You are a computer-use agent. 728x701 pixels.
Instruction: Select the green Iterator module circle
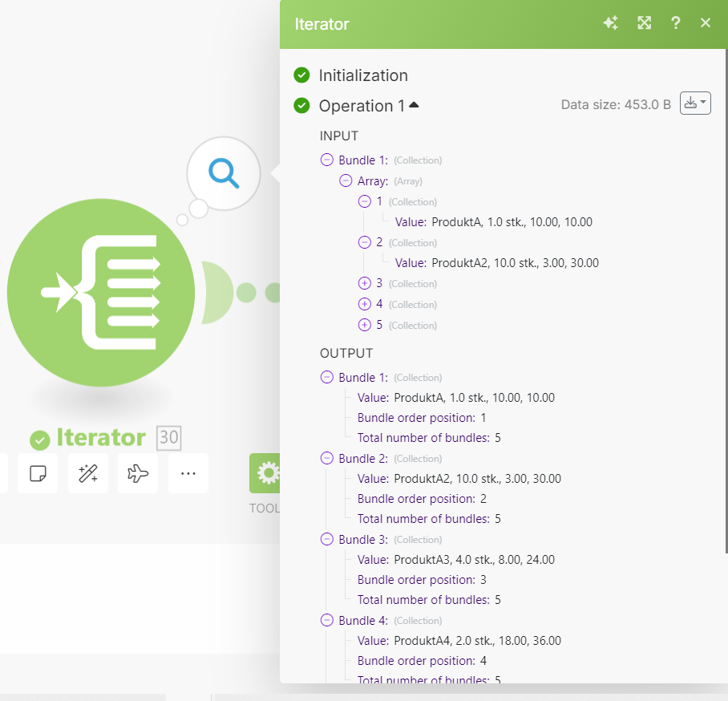101,293
